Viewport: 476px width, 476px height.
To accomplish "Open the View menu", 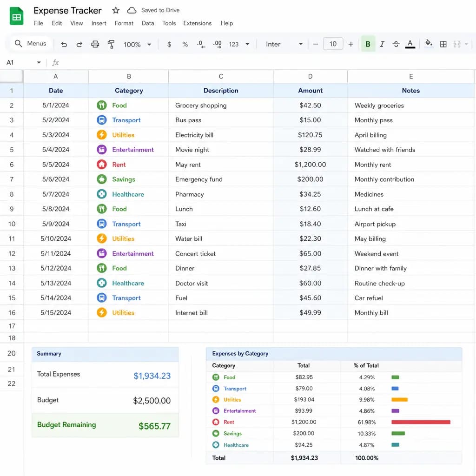I will point(77,23).
